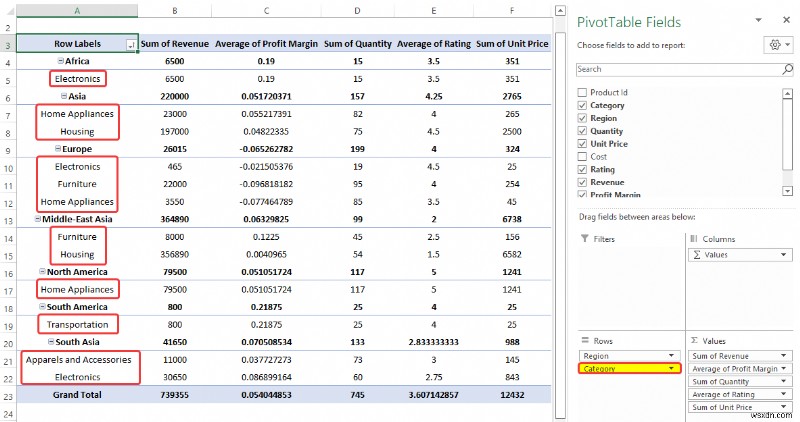
Task: Uncheck the Quantity field checkbox
Action: click(582, 131)
